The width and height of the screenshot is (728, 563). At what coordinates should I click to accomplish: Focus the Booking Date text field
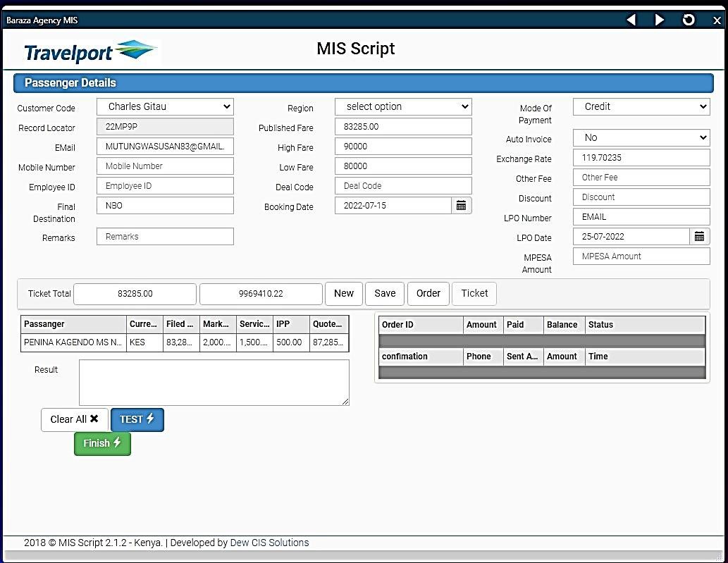[393, 206]
